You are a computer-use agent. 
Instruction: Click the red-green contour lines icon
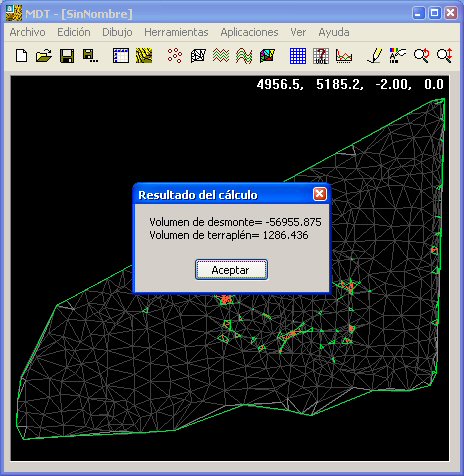coord(221,56)
